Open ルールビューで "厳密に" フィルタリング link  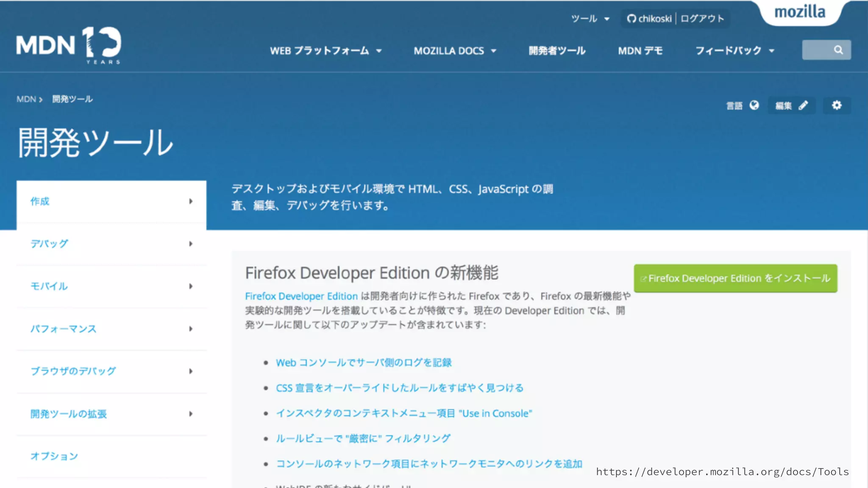pyautogui.click(x=363, y=438)
